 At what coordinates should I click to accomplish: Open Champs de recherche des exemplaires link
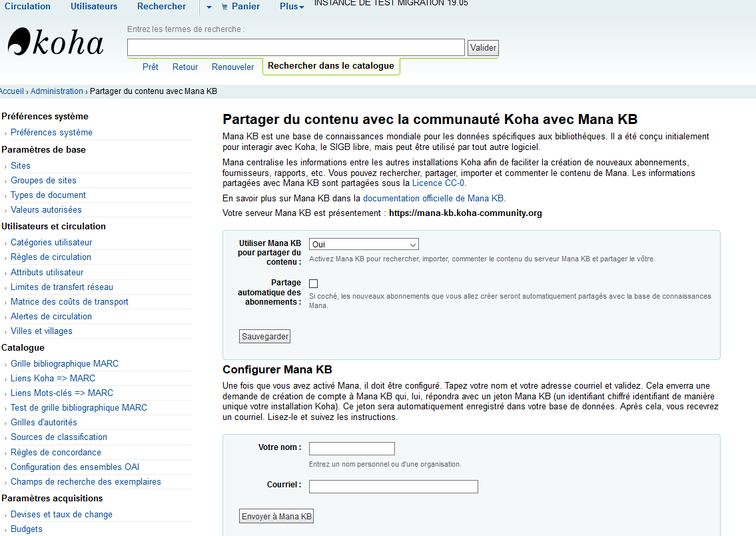tap(86, 481)
